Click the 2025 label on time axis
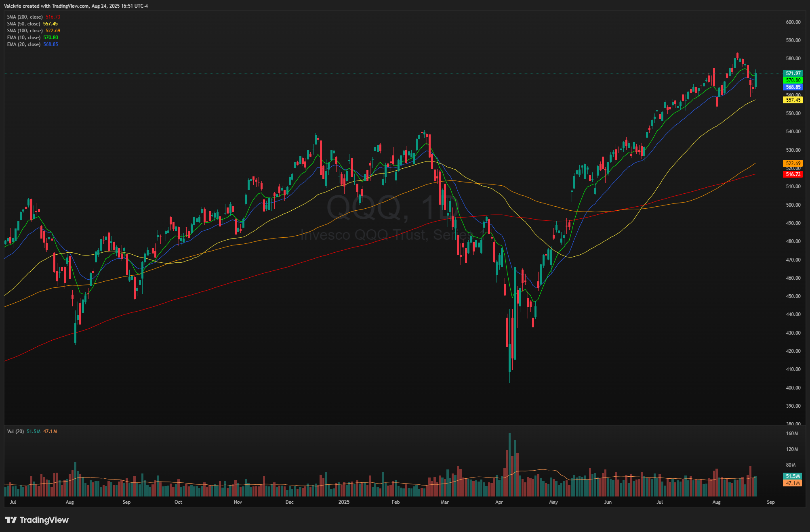This screenshot has height=532, width=810. click(x=344, y=502)
